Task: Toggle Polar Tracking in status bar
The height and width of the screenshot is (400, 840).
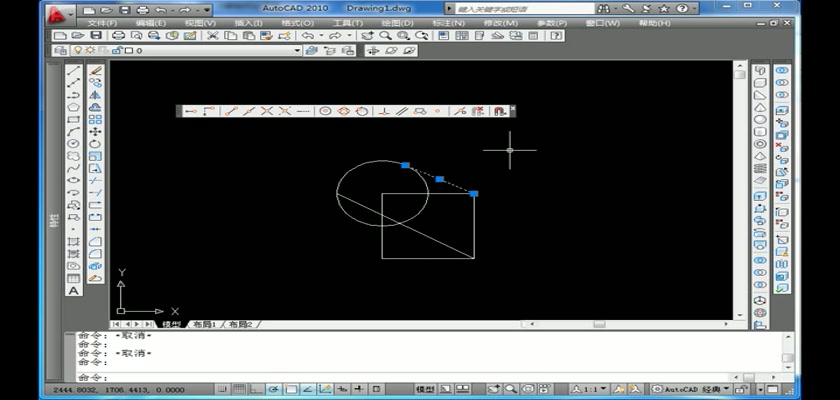Action: pos(274,389)
